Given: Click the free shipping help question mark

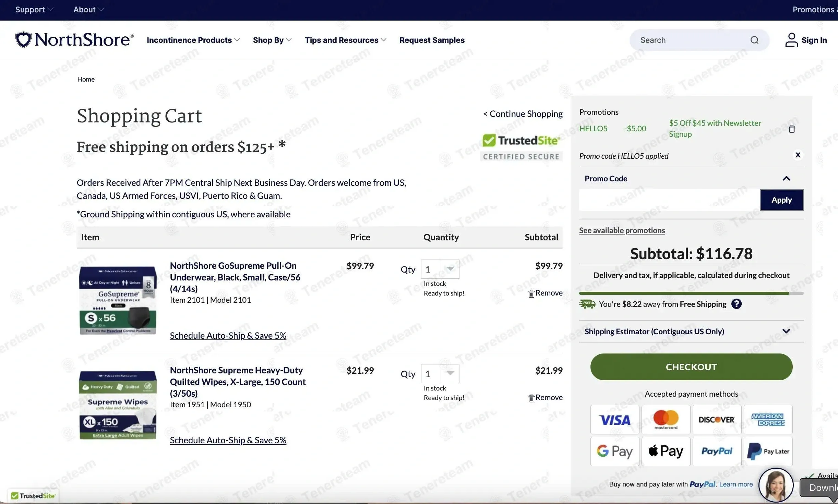Looking at the screenshot, I should [x=736, y=304].
